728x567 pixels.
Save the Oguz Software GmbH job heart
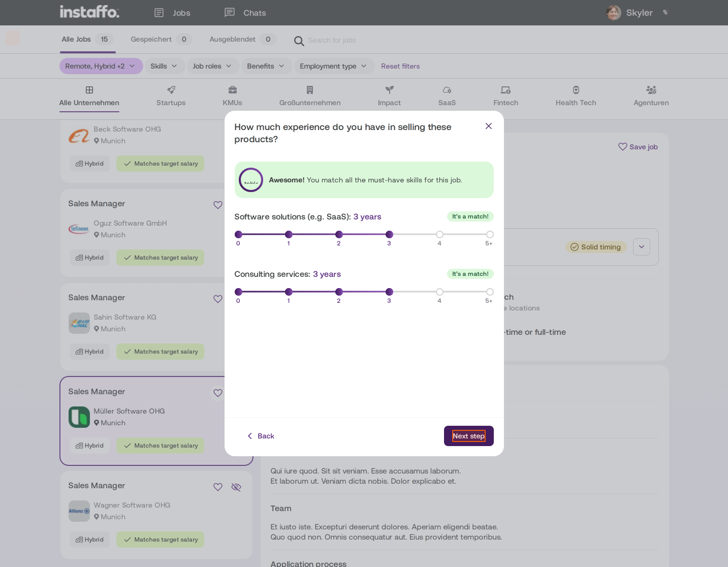coord(218,205)
